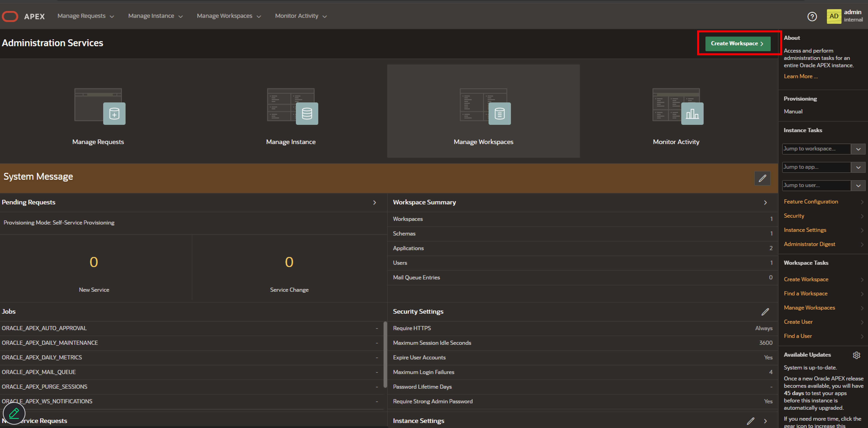Click the green Create Workspace button

pyautogui.click(x=738, y=43)
